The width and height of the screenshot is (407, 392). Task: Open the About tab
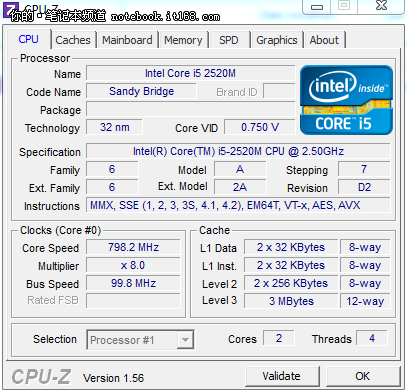click(324, 40)
